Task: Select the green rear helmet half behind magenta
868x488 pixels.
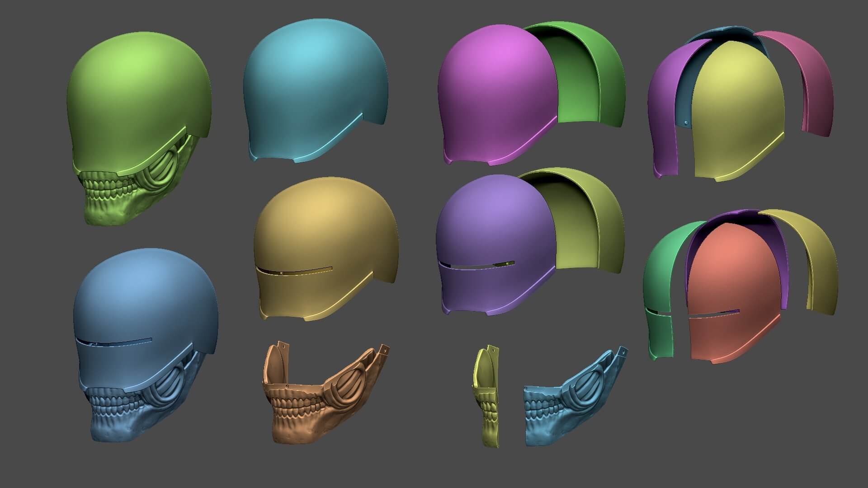Action: pos(583,77)
